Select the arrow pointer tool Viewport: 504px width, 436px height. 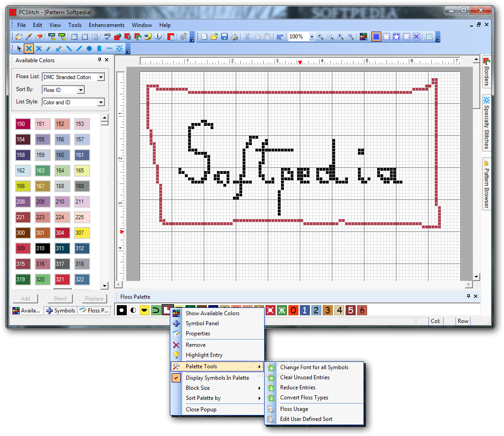click(x=19, y=49)
